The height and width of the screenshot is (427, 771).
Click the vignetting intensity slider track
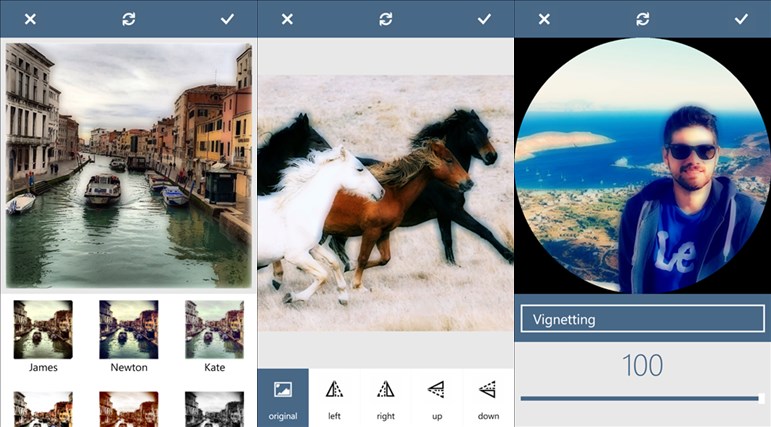(x=640, y=398)
